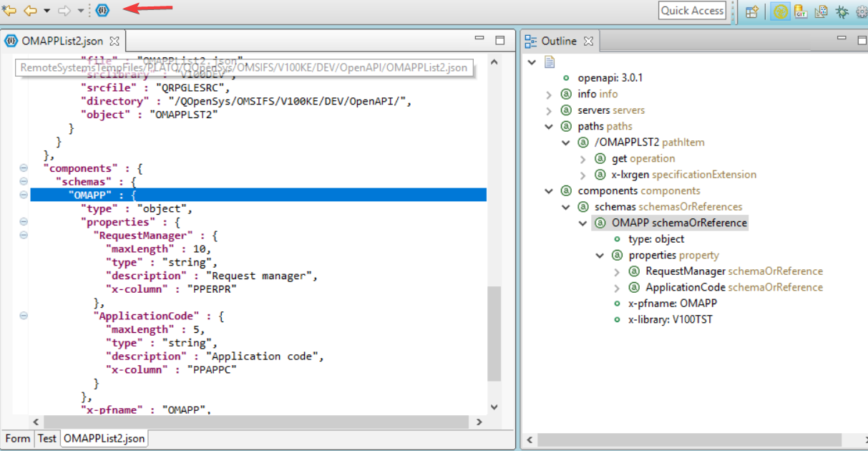Click the yellow Back arrow
The image size is (868, 451).
pyautogui.click(x=30, y=11)
